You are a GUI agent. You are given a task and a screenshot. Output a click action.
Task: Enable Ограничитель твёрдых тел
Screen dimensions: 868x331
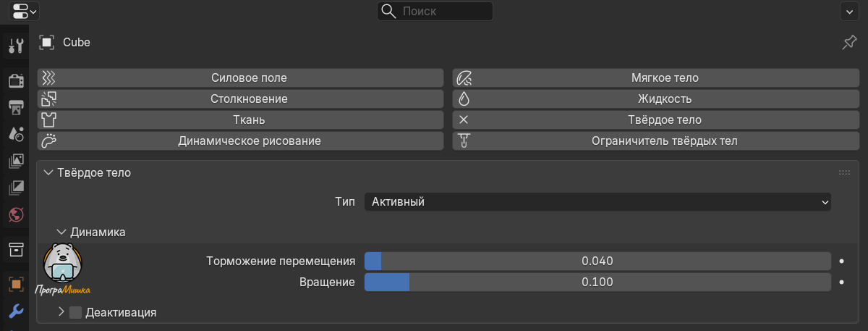[656, 141]
